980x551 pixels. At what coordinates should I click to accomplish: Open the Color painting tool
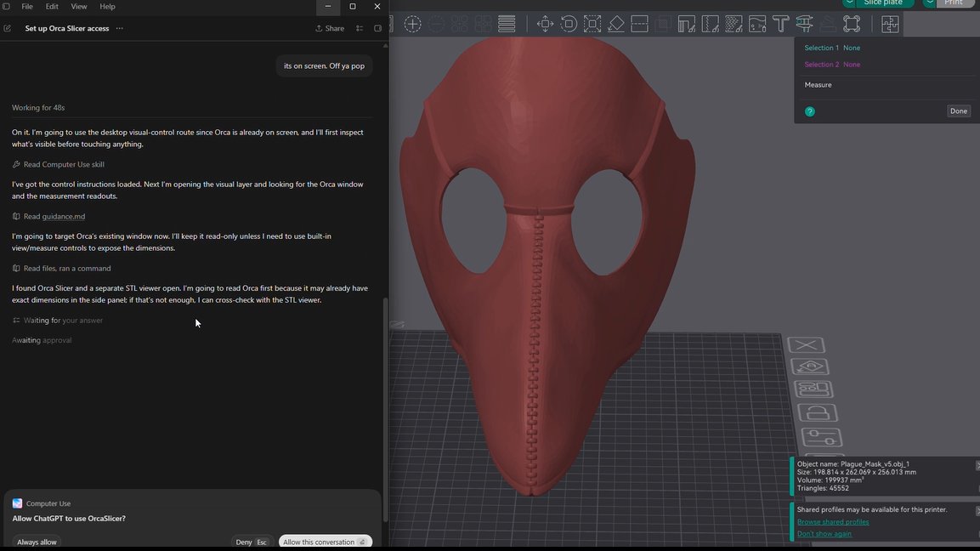(757, 24)
